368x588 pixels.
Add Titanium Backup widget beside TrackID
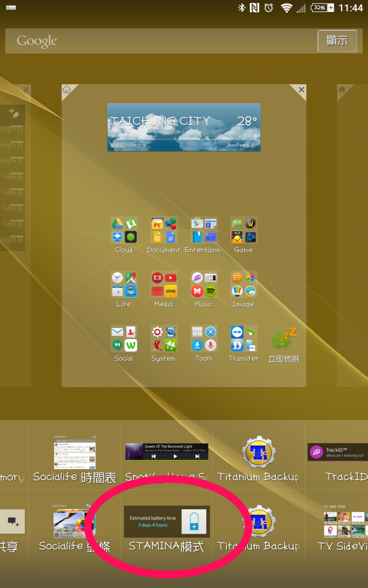[x=259, y=459]
